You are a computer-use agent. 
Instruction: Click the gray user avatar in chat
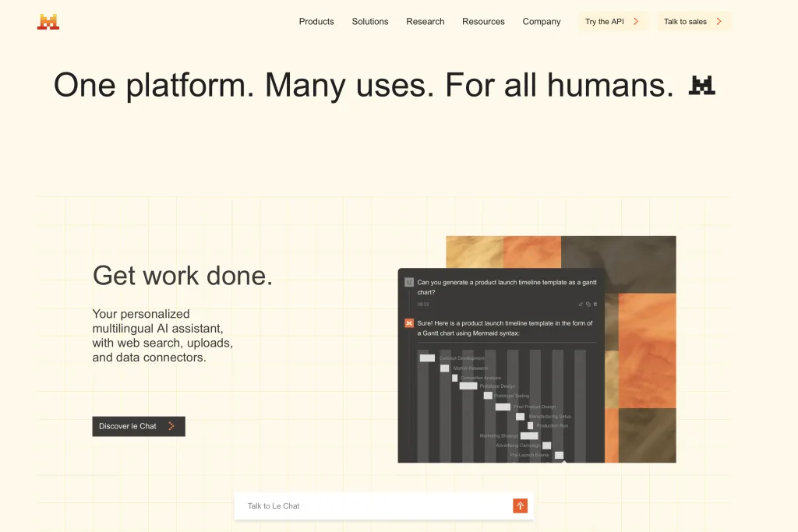click(409, 283)
